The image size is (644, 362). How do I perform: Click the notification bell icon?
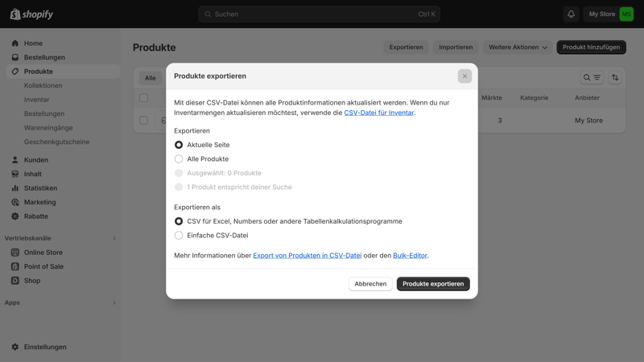[571, 14]
